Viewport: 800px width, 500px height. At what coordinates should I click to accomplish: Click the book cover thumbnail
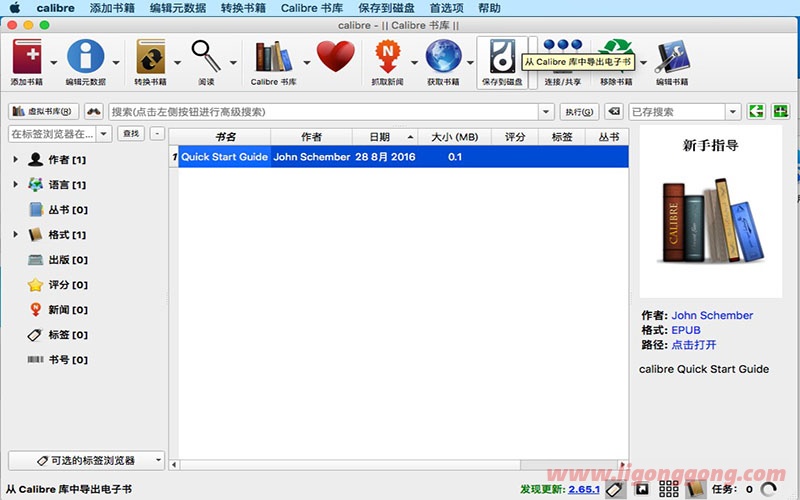pos(710,212)
